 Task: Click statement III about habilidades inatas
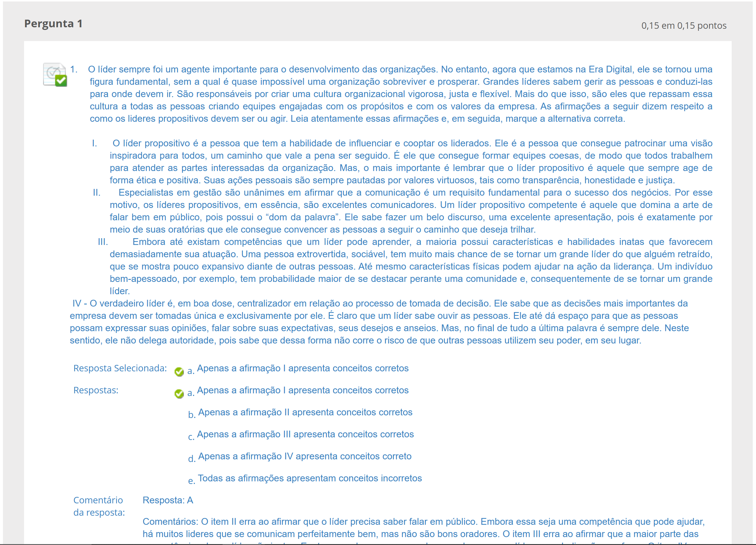click(411, 266)
